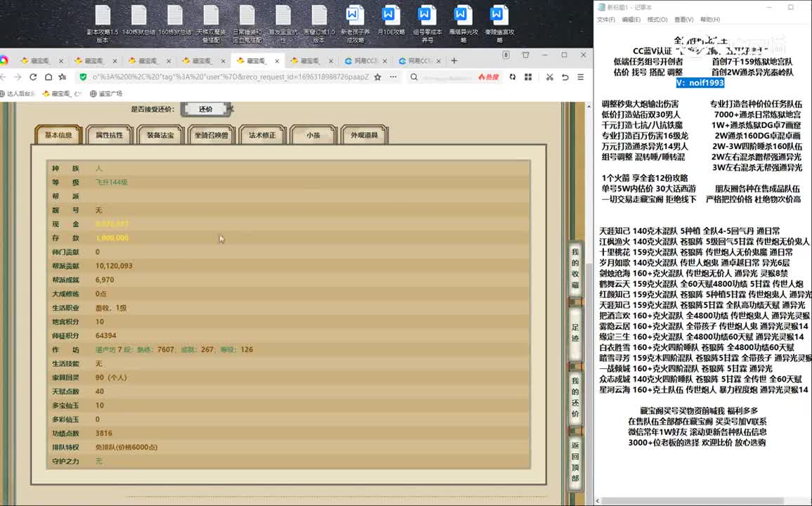Open Word document 月10E攻略

(x=391, y=20)
